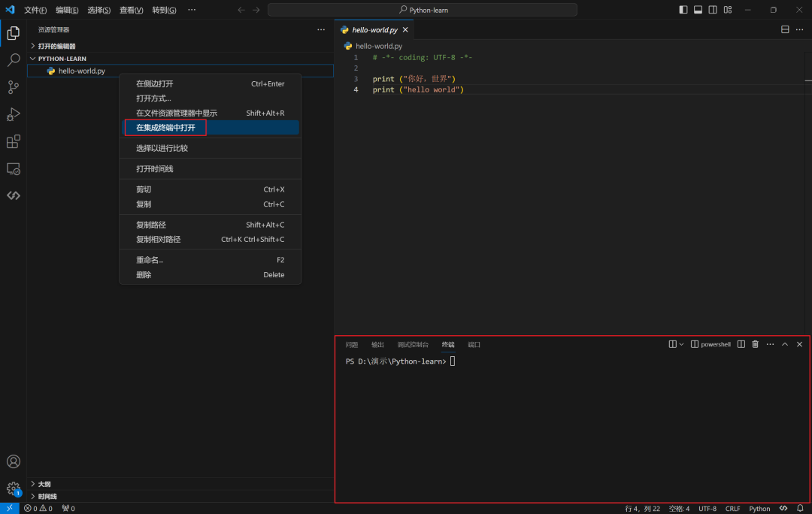
Task: Change file encoding UTF-8 in status bar
Action: [707, 508]
